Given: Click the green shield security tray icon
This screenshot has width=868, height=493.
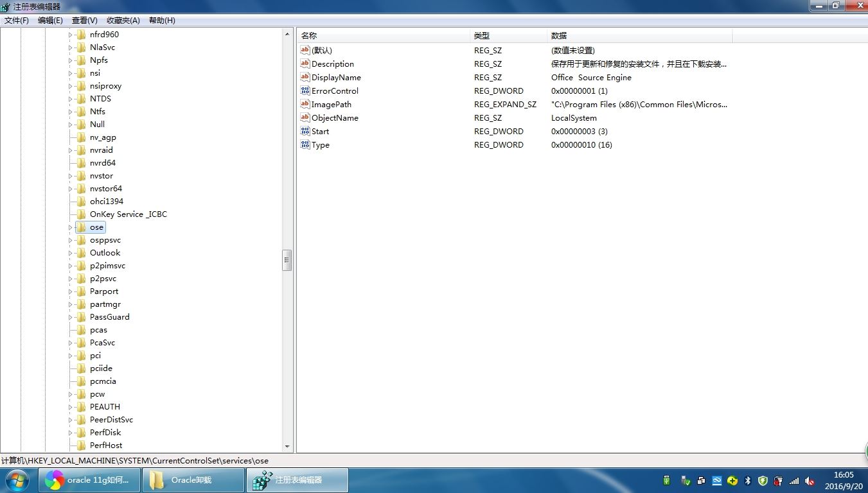Looking at the screenshot, I should click(x=763, y=480).
